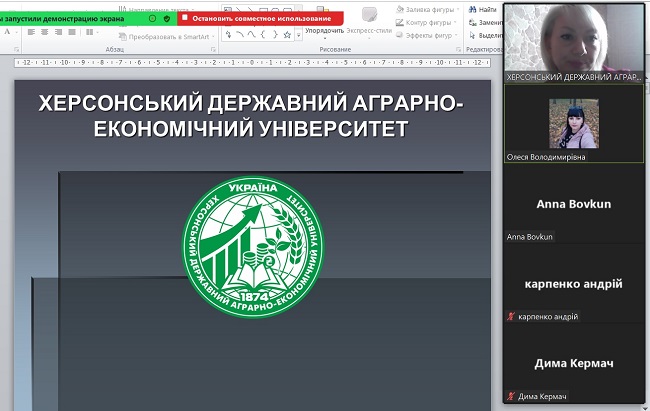Click Заменить in the editing group
This screenshot has height=411, width=650.
coord(485,22)
